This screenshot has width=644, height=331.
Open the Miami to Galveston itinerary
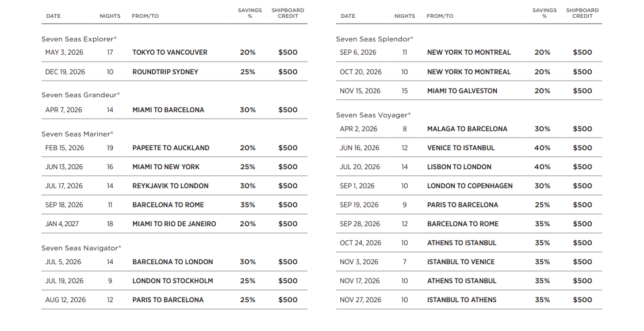click(462, 91)
